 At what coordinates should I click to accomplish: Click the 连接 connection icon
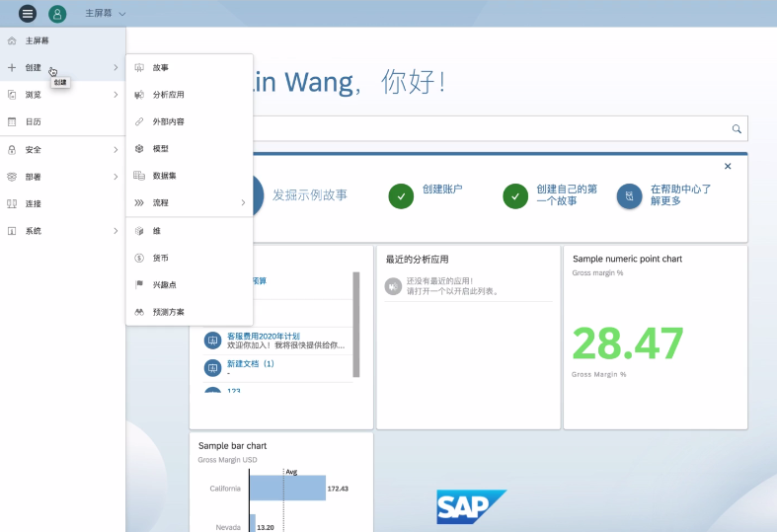[x=12, y=203]
